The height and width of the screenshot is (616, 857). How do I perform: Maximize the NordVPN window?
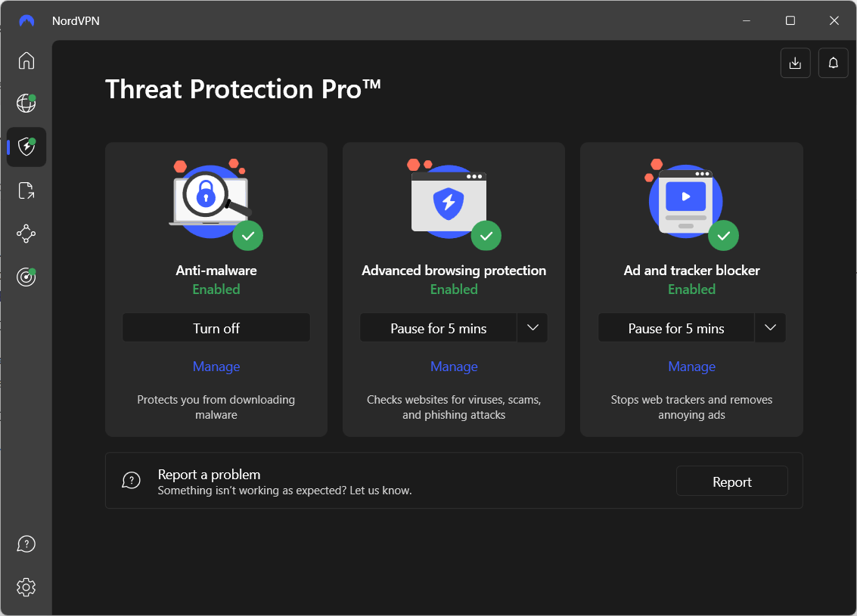pyautogui.click(x=790, y=20)
